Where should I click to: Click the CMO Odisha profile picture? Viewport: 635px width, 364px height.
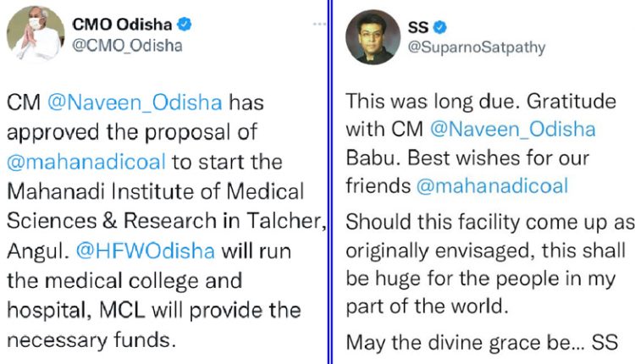tap(36, 36)
